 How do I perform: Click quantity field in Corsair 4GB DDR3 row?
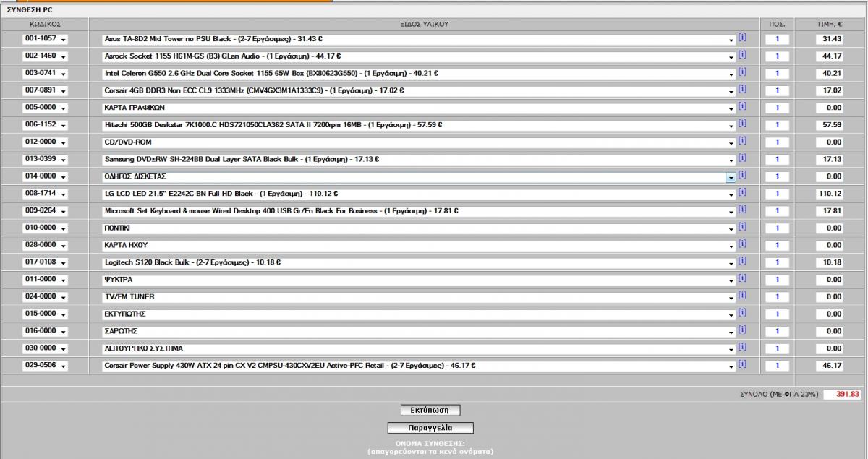(778, 90)
